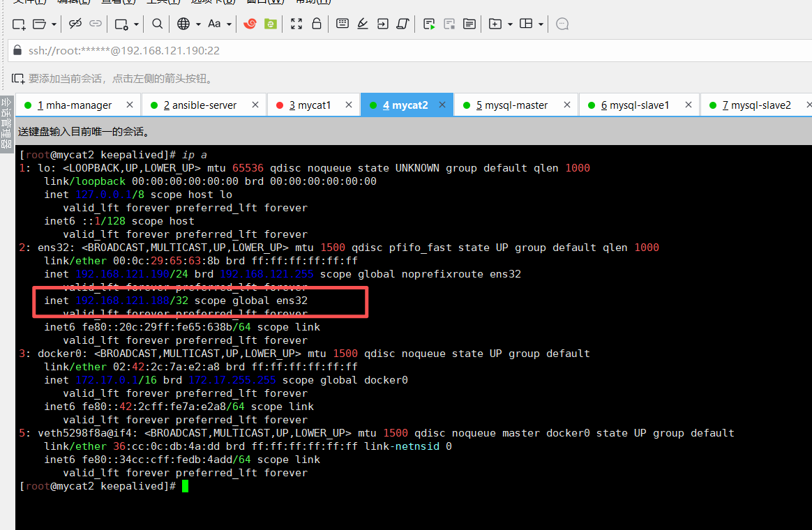This screenshot has height=530, width=812.
Task: Close the mha-manager tab
Action: point(130,105)
